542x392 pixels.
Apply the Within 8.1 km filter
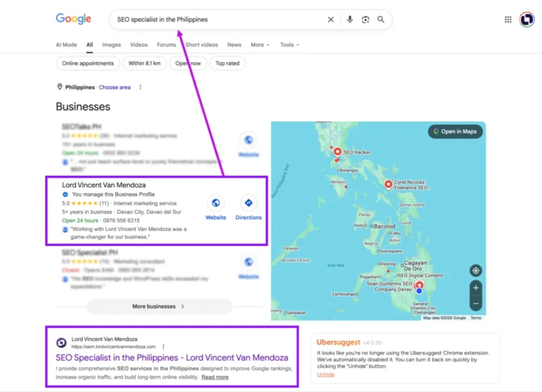click(x=145, y=63)
